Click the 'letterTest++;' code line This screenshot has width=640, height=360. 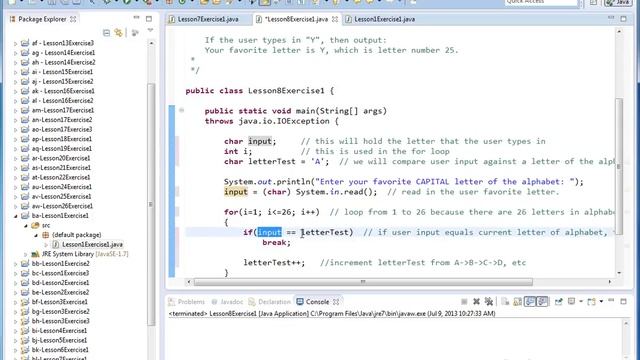(274, 262)
